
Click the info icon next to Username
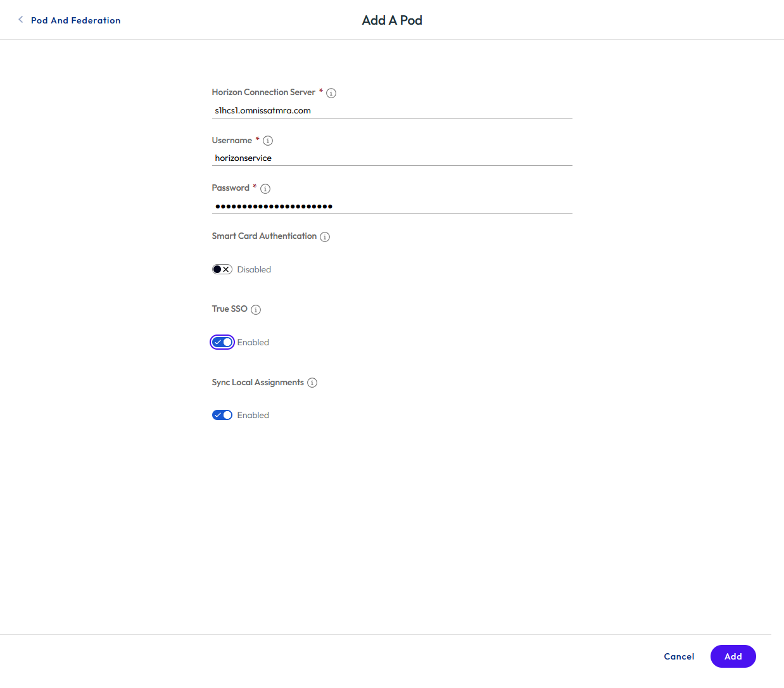click(268, 141)
